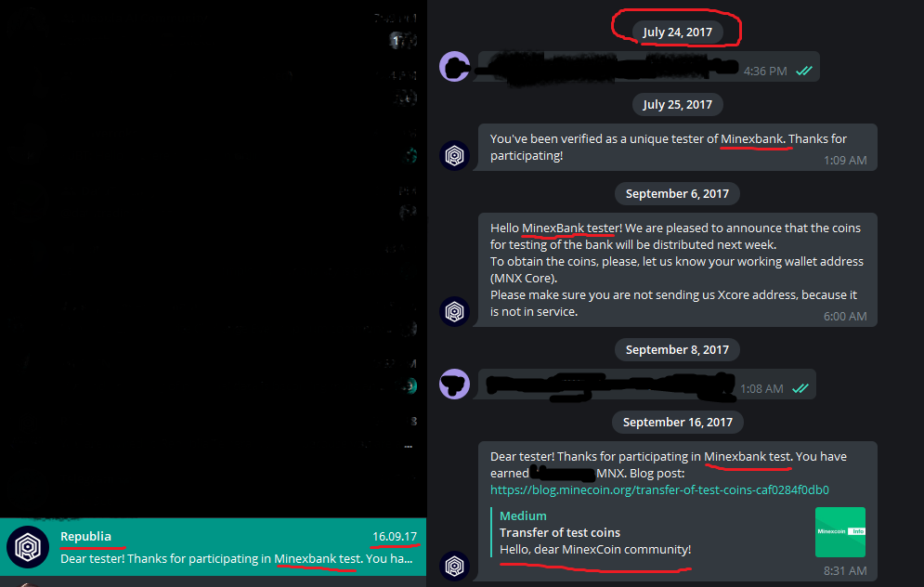The height and width of the screenshot is (587, 924).
Task: Click the purple avatar beside the 1:08 AM message
Action: click(x=454, y=385)
